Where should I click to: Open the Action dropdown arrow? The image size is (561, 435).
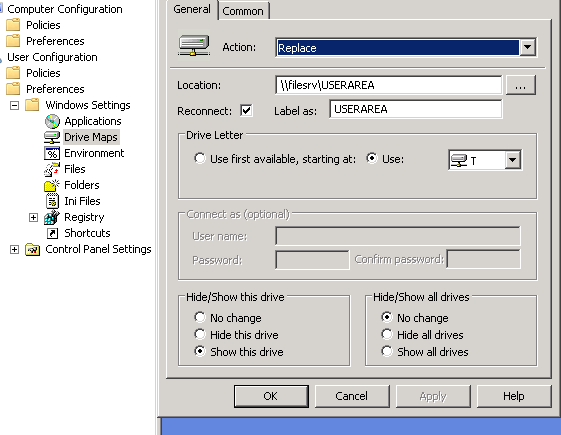[527, 47]
